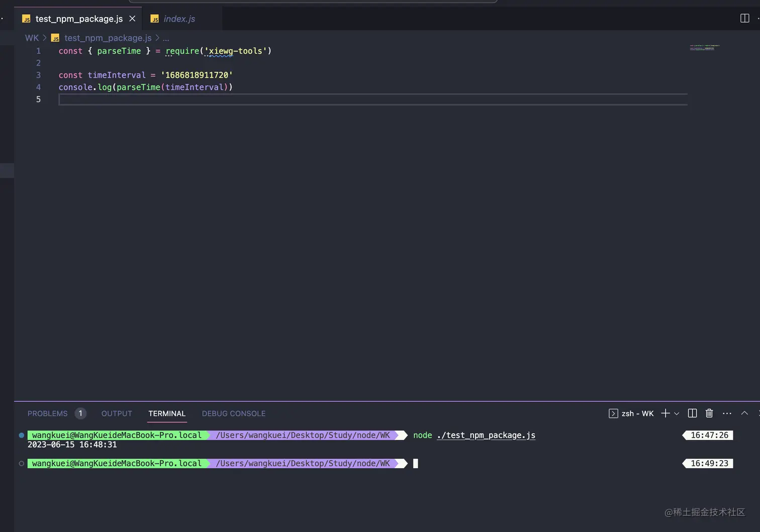Open the terminal launch profile dropdown
Viewport: 760px width, 532px height.
click(x=677, y=413)
